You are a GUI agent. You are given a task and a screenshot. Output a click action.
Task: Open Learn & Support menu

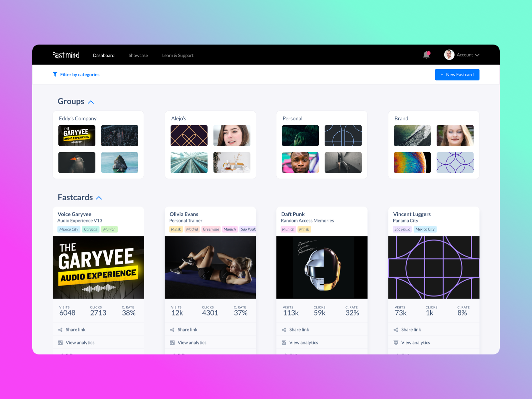click(x=178, y=55)
